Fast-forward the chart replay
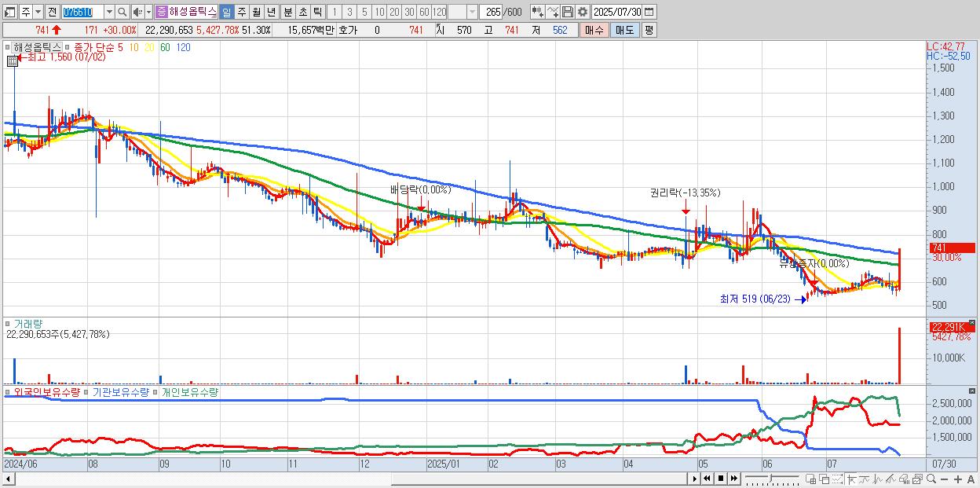Screen dimensions: 980x488 [x=733, y=479]
